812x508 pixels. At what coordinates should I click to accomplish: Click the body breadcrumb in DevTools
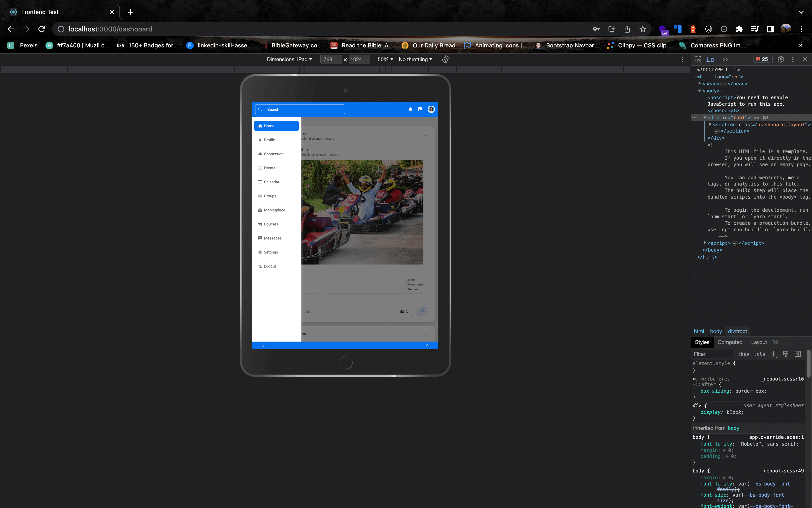[x=716, y=331]
